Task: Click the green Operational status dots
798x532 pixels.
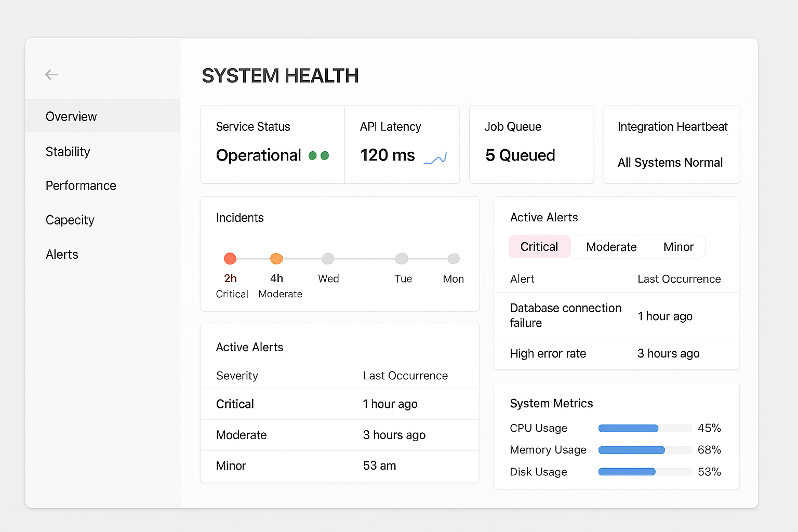Action: point(321,155)
